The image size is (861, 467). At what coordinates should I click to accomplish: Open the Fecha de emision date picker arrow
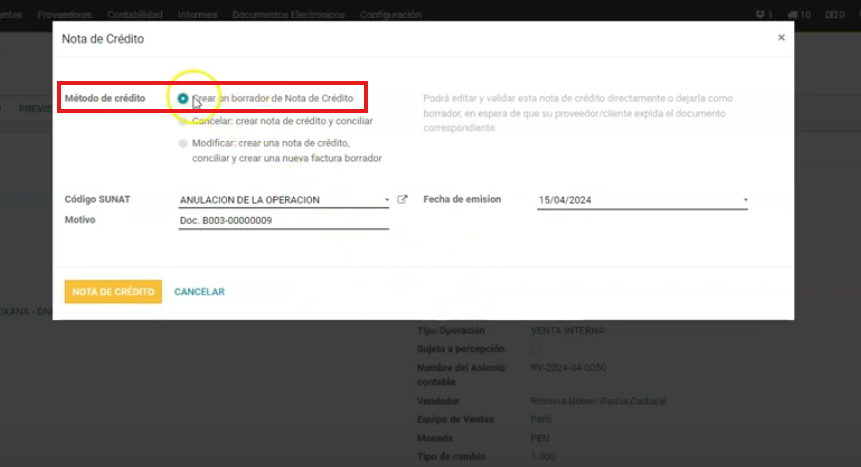click(745, 200)
